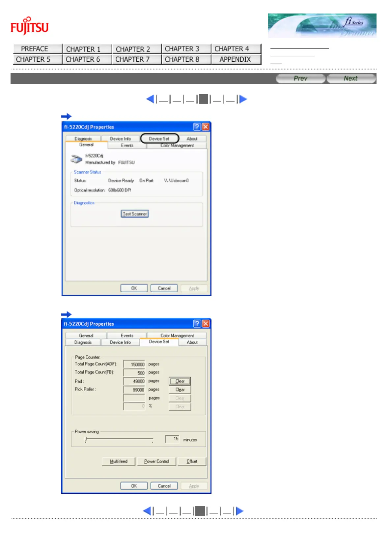392x555 pixels.
Task: Open Color Management tab in the Scanner Status dialog
Action: (177, 145)
